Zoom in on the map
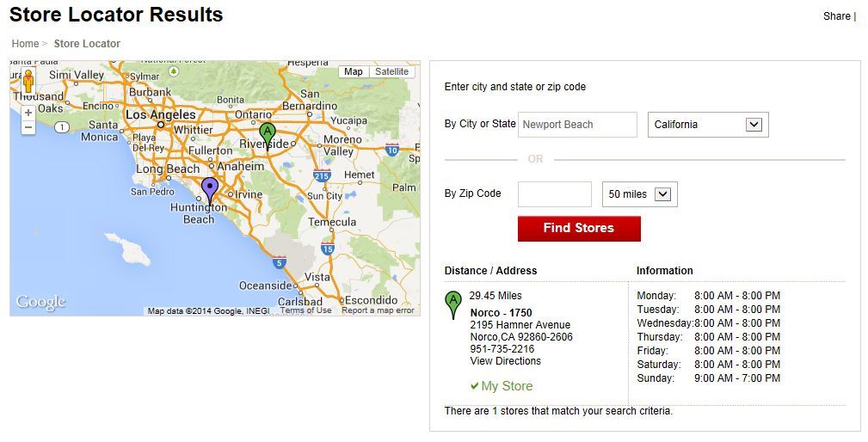The image size is (868, 442). coord(28,113)
